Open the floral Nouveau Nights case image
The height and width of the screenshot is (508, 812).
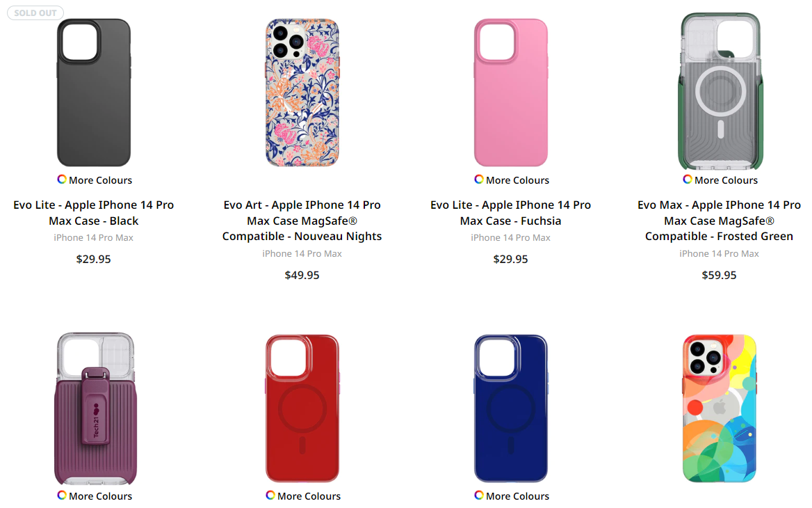302,93
